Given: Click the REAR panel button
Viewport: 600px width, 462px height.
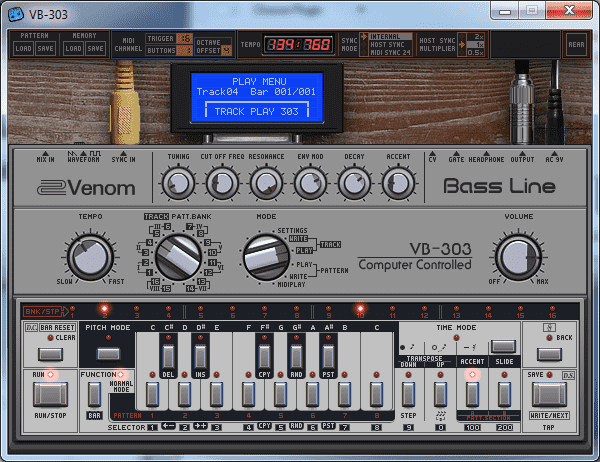Looking at the screenshot, I should pos(576,44).
